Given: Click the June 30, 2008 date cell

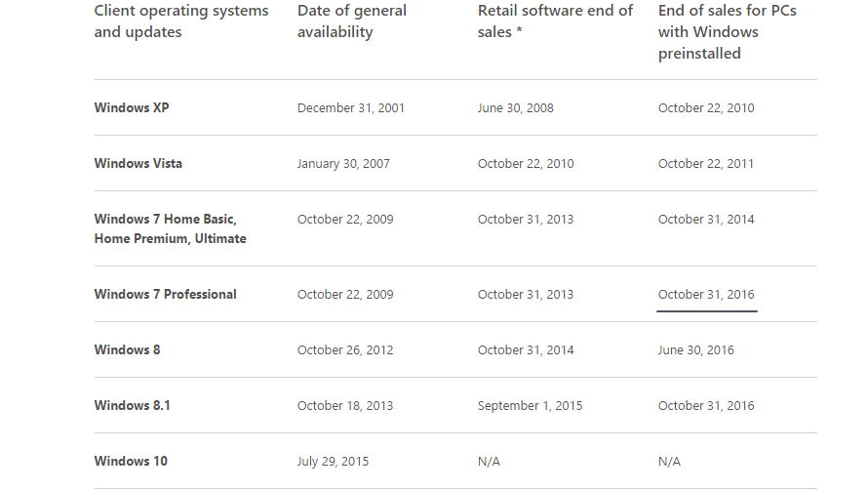Looking at the screenshot, I should 515,107.
